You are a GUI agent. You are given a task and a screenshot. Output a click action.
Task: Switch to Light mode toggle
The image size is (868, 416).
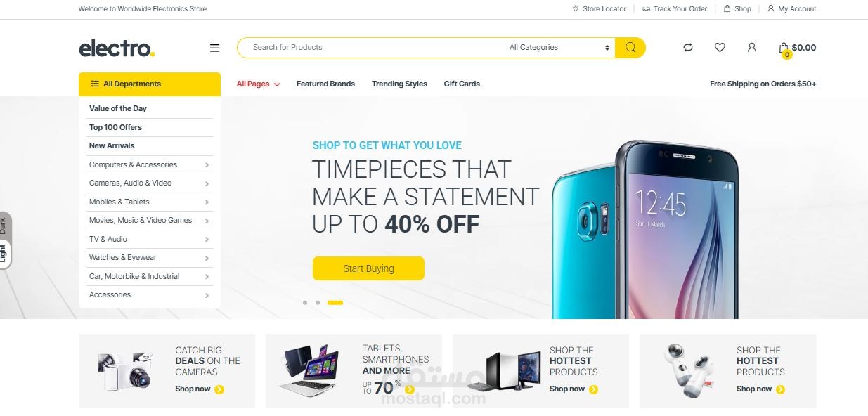pos(4,253)
